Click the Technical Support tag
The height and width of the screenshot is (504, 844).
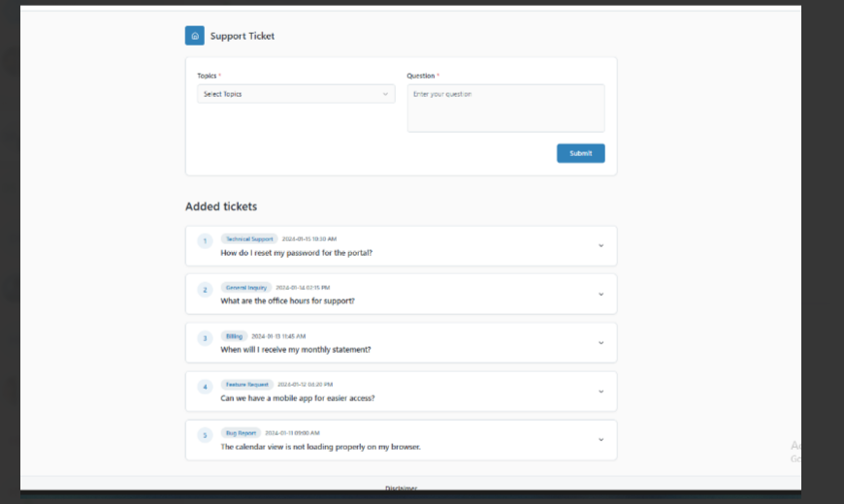[x=249, y=238]
